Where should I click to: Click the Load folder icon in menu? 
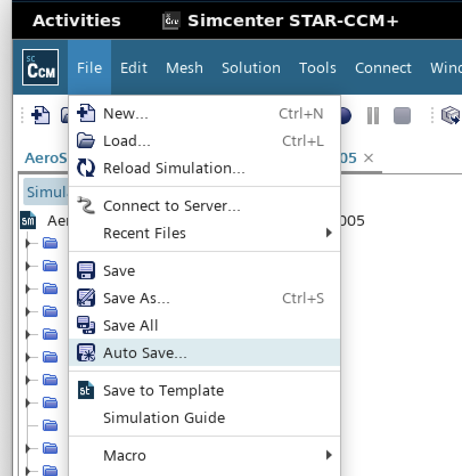[x=86, y=140]
